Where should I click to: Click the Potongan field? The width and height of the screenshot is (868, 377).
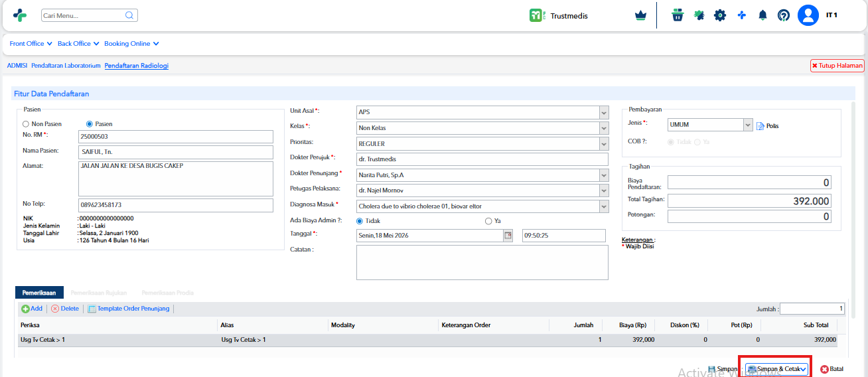(749, 216)
